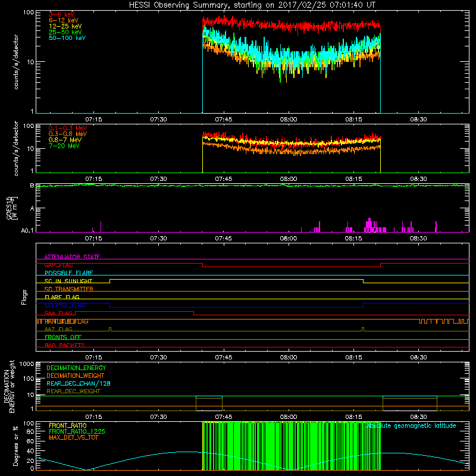Click the FRONTS_OFF flag label
This screenshot has height=476, width=476.
63,337
